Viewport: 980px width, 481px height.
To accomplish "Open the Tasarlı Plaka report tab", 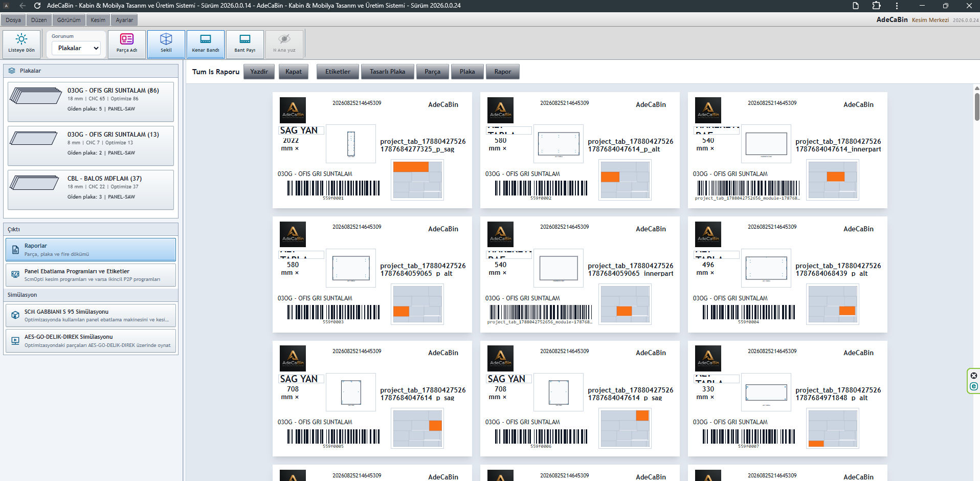I will click(x=388, y=72).
